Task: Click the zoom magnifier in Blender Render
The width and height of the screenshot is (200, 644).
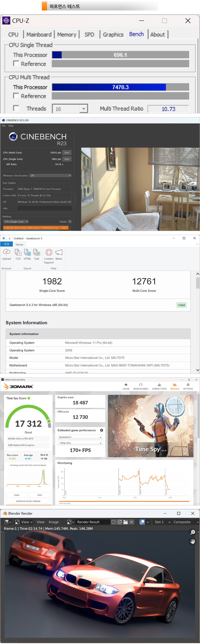Action: pyautogui.click(x=193, y=532)
